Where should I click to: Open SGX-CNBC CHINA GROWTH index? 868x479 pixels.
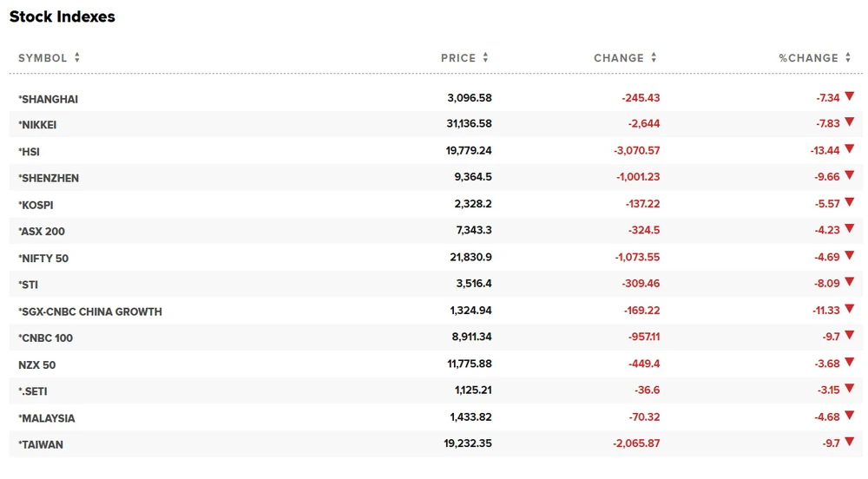coord(90,312)
